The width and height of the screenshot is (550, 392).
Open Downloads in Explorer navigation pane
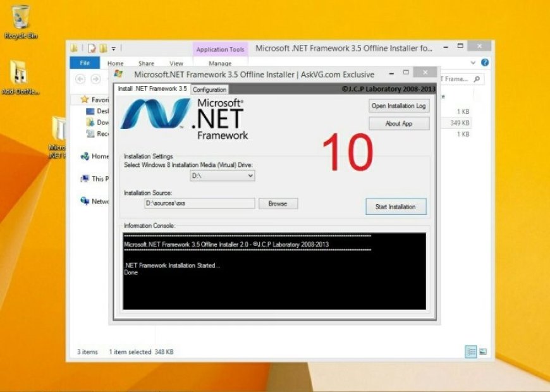[x=98, y=122]
